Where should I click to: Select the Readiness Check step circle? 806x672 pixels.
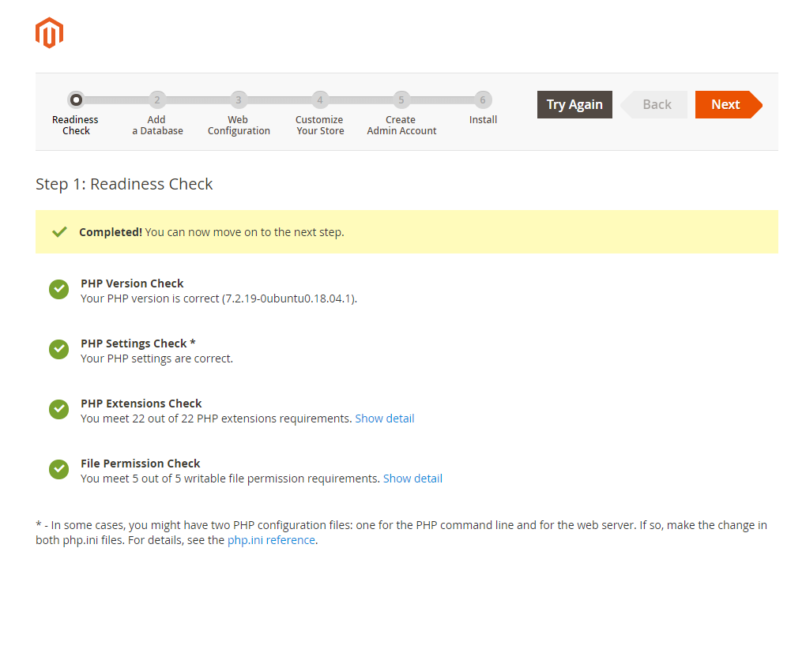[76, 100]
